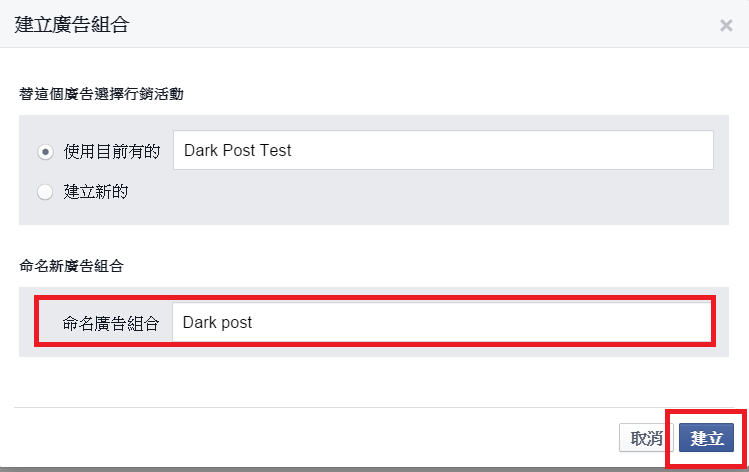This screenshot has height=472, width=749.
Task: Select the 建立新的 radio button
Action: click(x=45, y=192)
